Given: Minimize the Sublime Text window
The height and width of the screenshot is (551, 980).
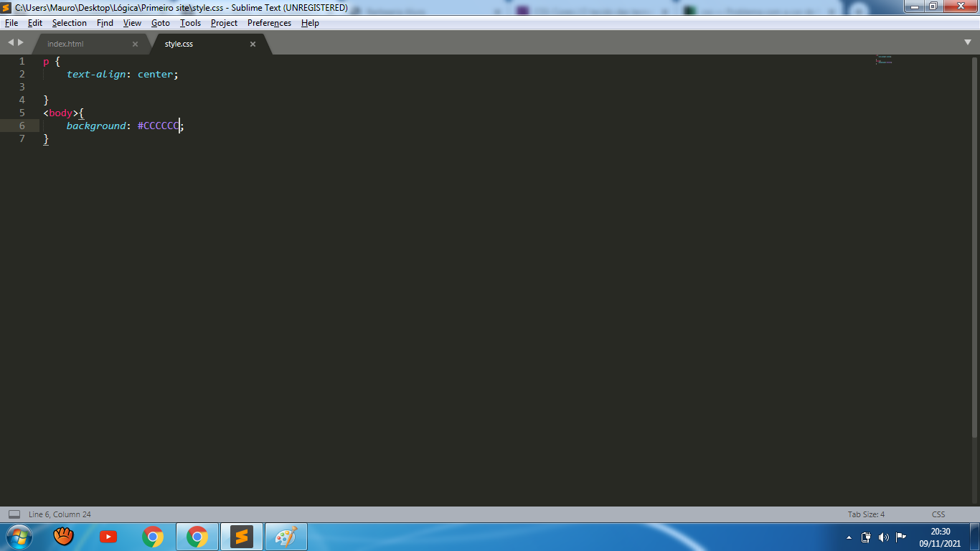Looking at the screenshot, I should pyautogui.click(x=913, y=6).
